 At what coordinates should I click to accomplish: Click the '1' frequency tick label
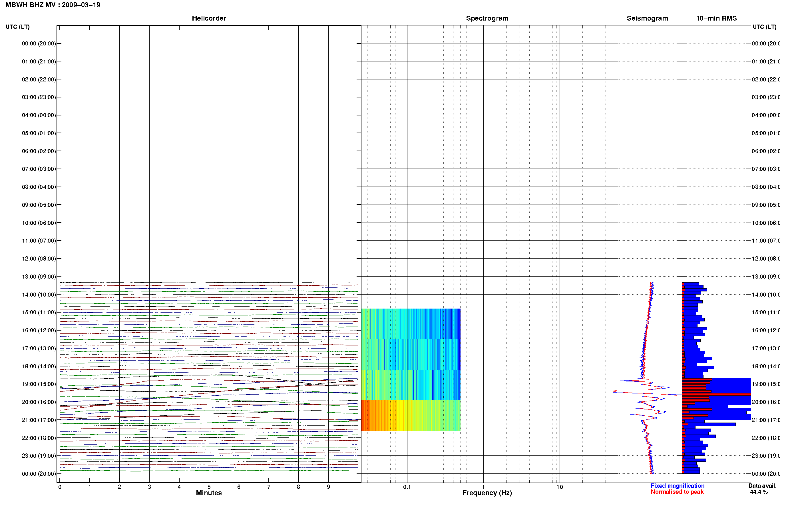(x=483, y=487)
